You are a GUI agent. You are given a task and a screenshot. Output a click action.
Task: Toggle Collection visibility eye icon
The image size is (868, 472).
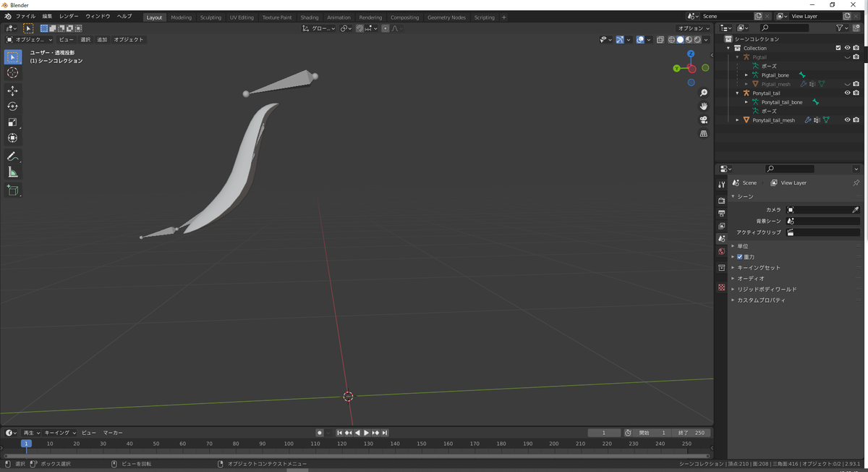coord(847,48)
